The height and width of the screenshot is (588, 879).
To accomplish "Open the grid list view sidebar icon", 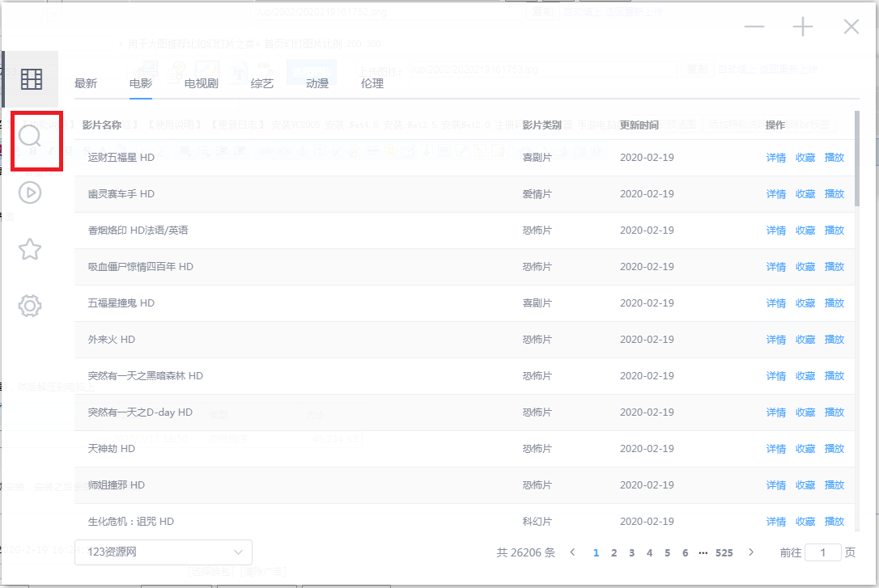I will click(x=31, y=79).
